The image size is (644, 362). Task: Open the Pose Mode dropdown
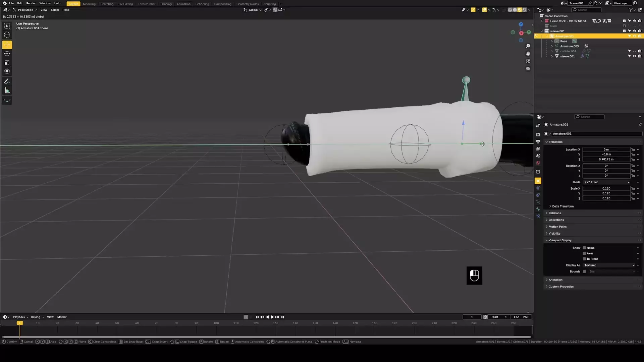click(x=25, y=10)
